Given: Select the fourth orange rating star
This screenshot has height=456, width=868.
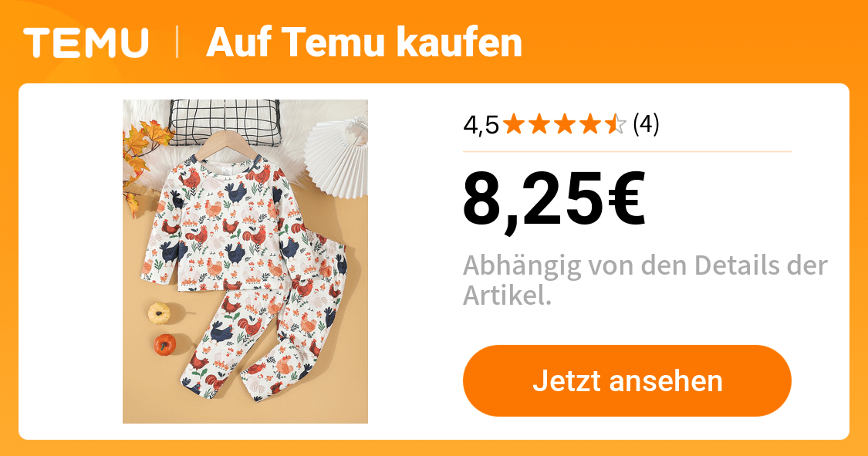Looking at the screenshot, I should tap(590, 124).
